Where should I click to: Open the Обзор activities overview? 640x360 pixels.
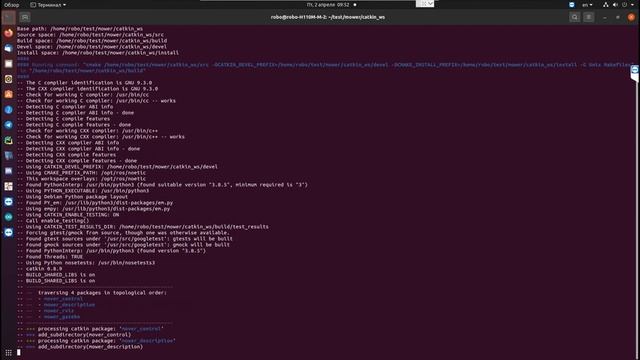pos(11,4)
